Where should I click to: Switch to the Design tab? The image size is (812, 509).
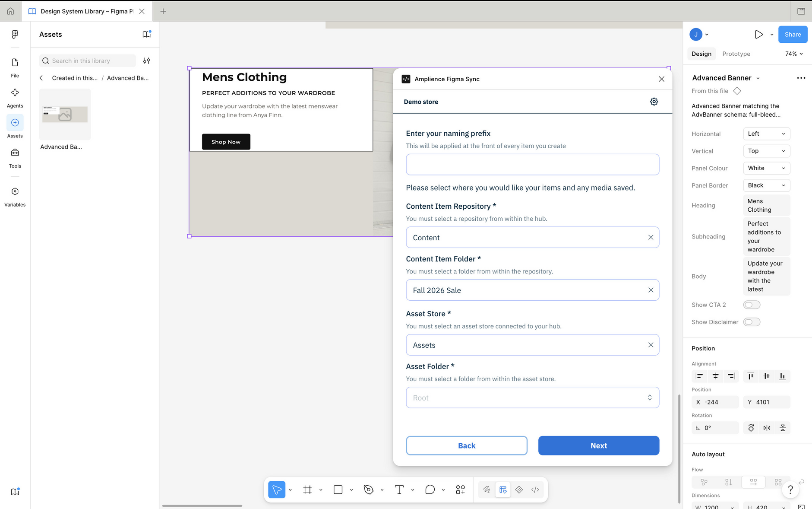[701, 54]
